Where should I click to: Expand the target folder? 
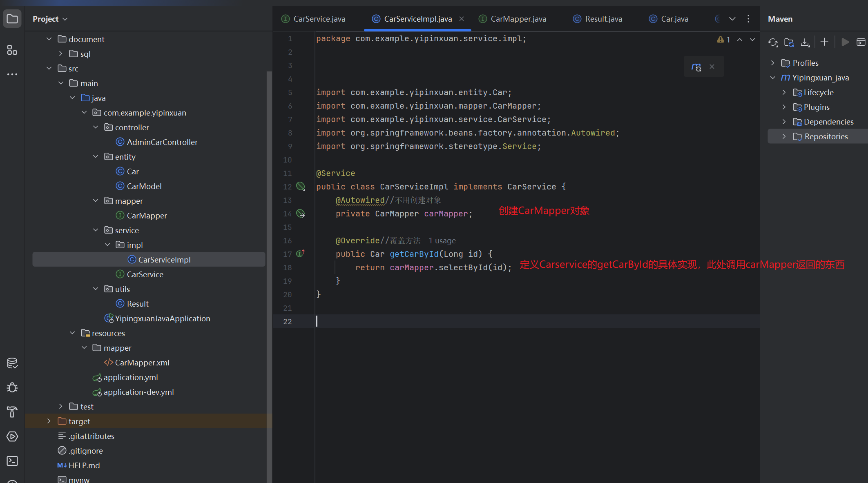point(49,421)
